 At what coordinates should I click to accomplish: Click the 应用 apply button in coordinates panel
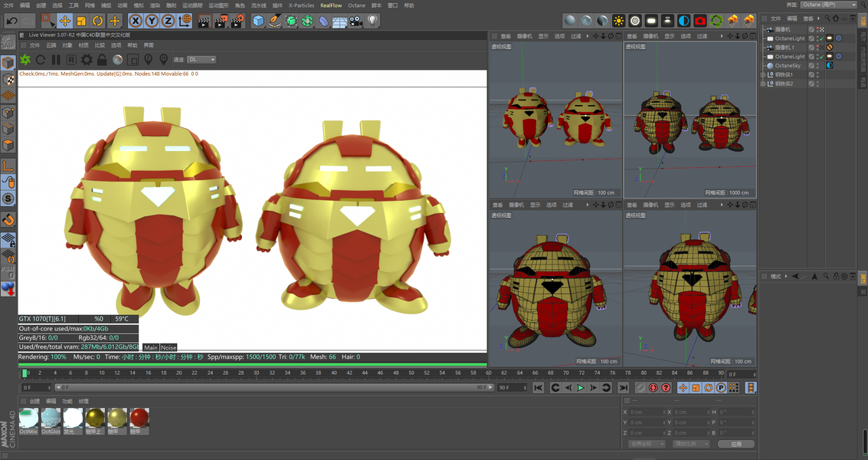pyautogui.click(x=736, y=444)
